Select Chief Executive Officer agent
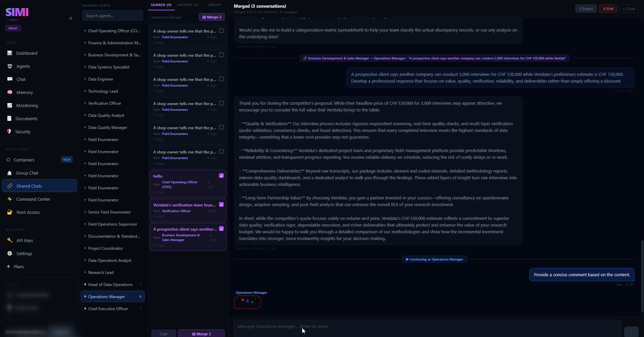The width and height of the screenshot is (644, 337). (113, 308)
